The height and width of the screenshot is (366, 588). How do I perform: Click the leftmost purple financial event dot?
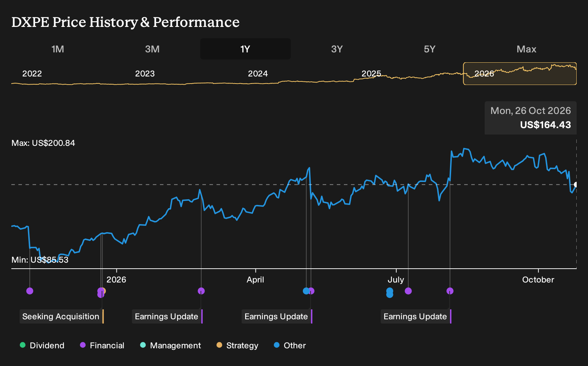[x=30, y=291]
